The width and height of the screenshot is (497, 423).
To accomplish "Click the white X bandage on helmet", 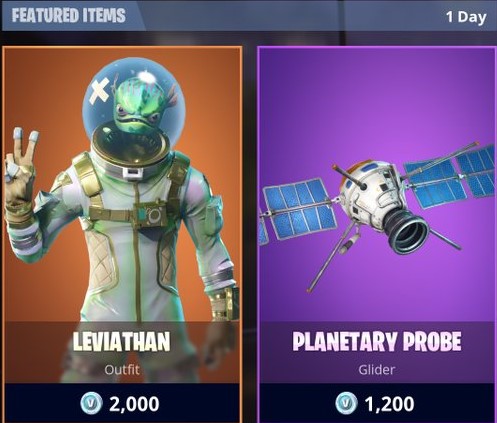I will click(99, 90).
